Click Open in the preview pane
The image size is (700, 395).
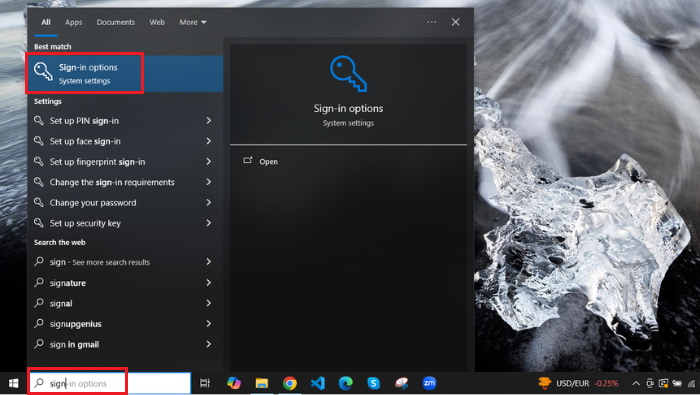268,162
